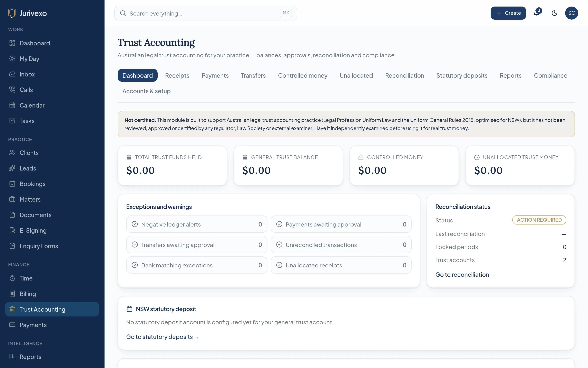The width and height of the screenshot is (588, 368).
Task: Click the Dashboard grid icon in sidebar
Action: pos(12,43)
